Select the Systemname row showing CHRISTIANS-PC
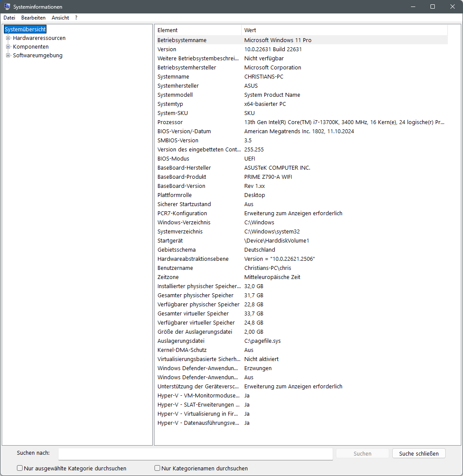Image resolution: width=463 pixels, height=476 pixels. 217,76
